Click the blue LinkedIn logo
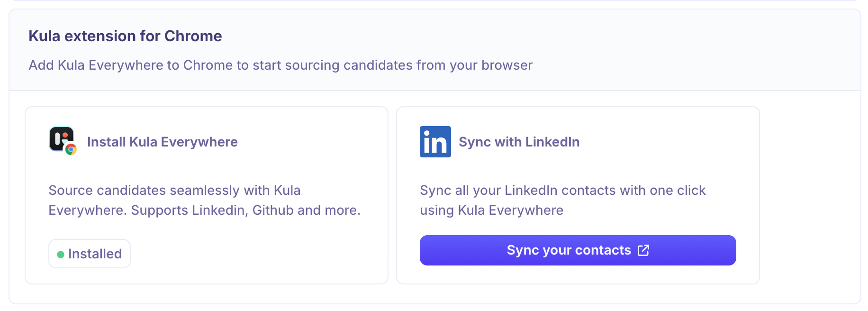The image size is (868, 311). tap(435, 142)
